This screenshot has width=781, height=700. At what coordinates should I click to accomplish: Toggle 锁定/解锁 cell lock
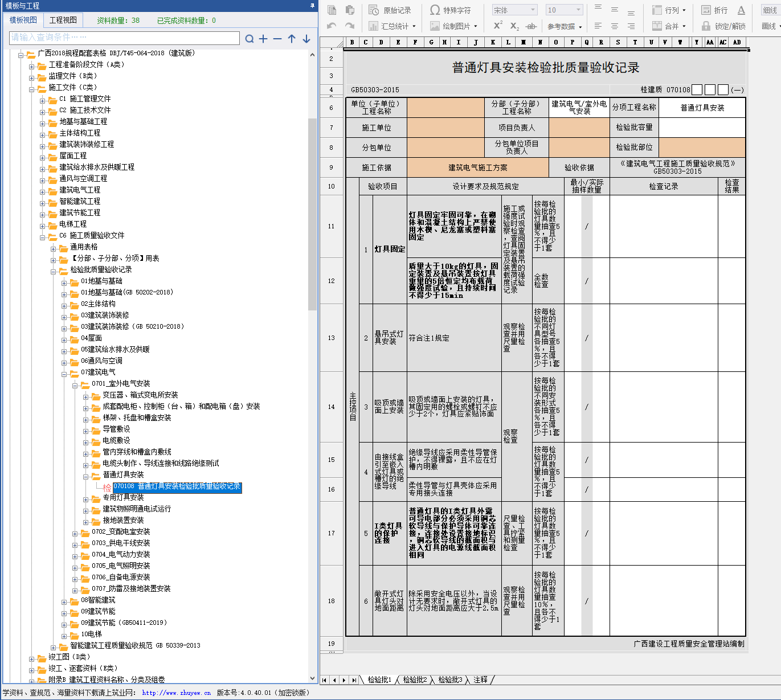723,26
